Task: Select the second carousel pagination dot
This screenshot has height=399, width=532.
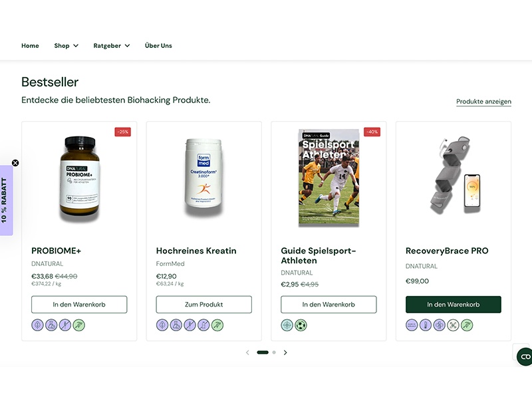Action: point(274,352)
